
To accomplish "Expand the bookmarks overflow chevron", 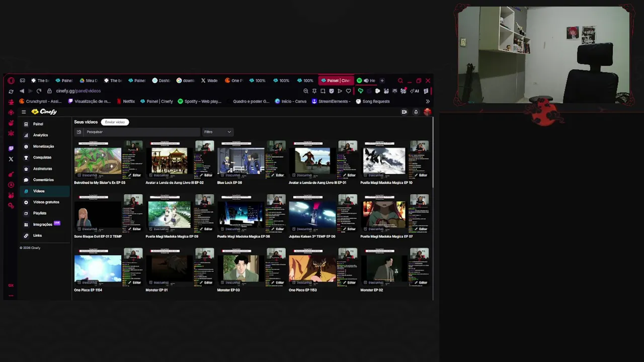I will pos(428,101).
